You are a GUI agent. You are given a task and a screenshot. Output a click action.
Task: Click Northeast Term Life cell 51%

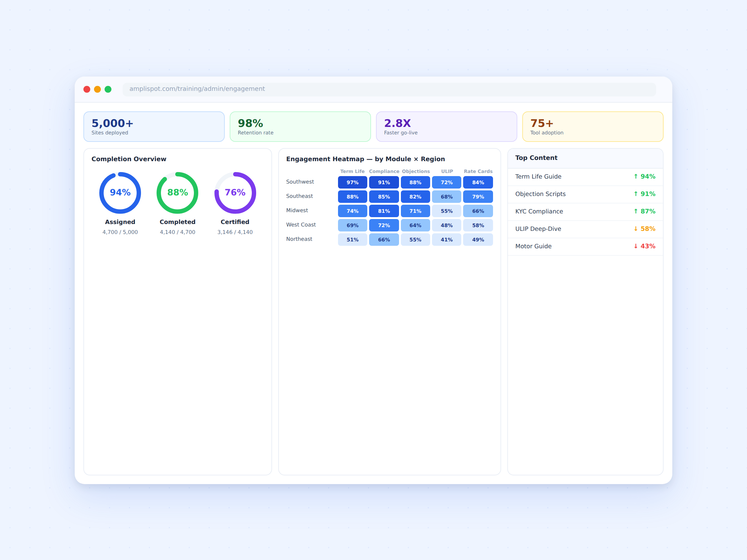(x=353, y=240)
